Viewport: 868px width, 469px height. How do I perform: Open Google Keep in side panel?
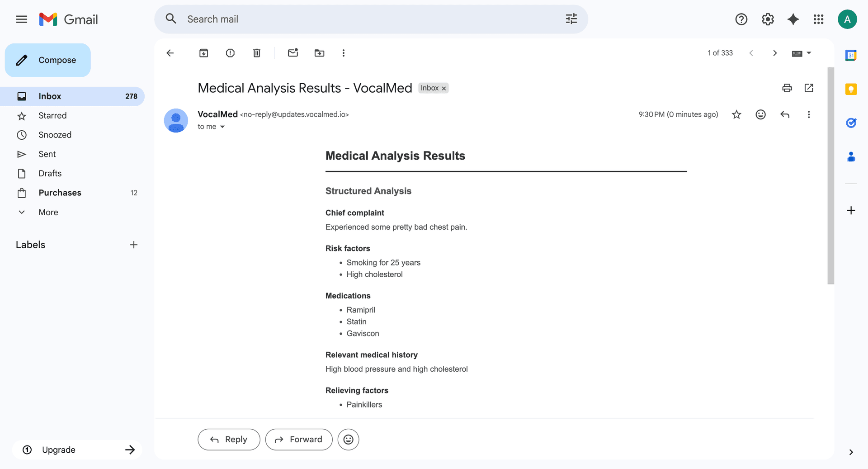tap(851, 89)
